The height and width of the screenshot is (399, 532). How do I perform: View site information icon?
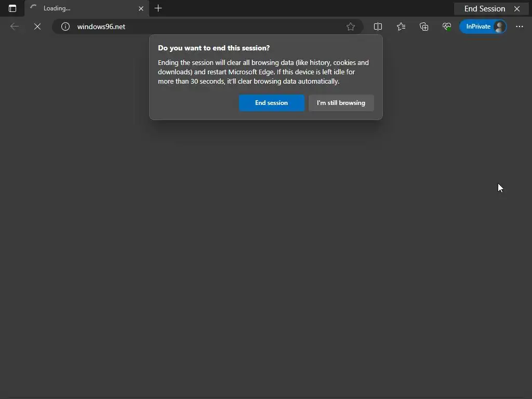click(65, 26)
